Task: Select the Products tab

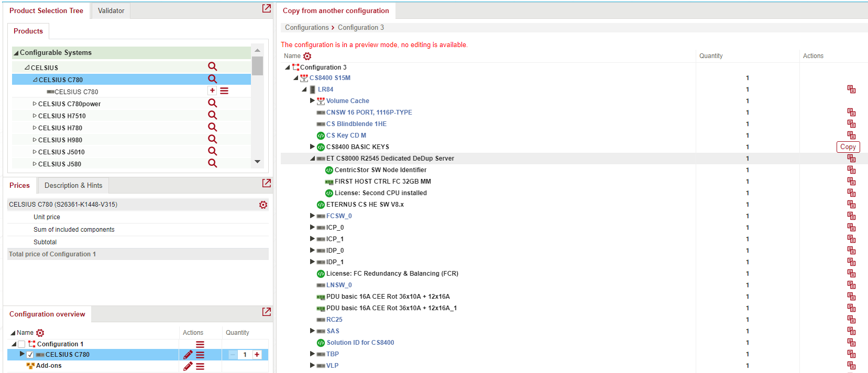Action: (28, 31)
